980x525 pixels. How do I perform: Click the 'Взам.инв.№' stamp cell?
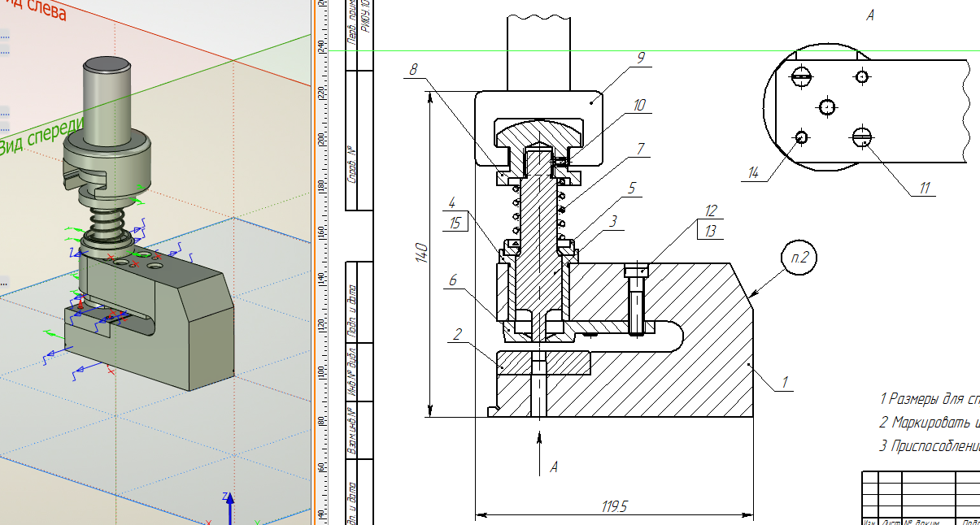[x=353, y=430]
